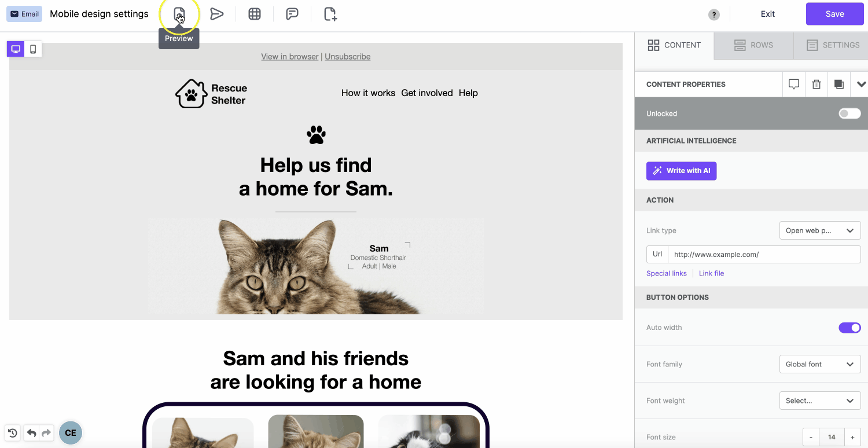868x448 pixels.
Task: Click the CE user avatar
Action: [71, 433]
